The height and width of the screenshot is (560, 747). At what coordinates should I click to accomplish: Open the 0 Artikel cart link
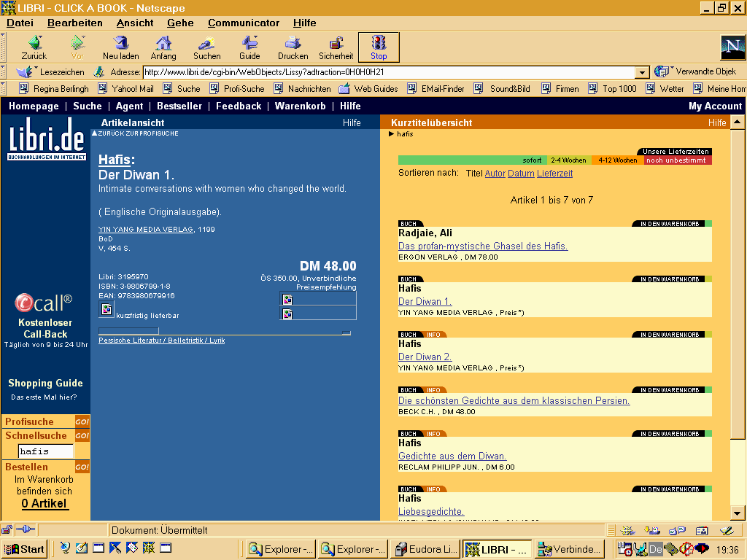(x=45, y=503)
